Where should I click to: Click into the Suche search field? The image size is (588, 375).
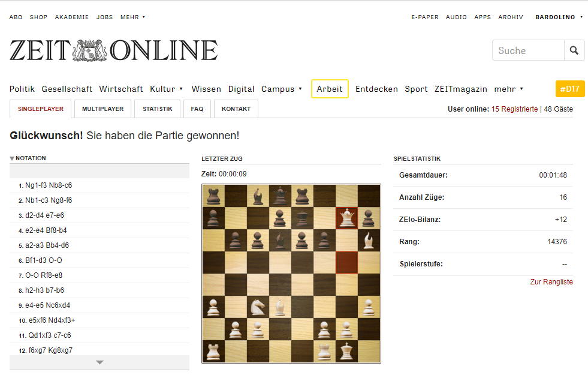pyautogui.click(x=527, y=50)
